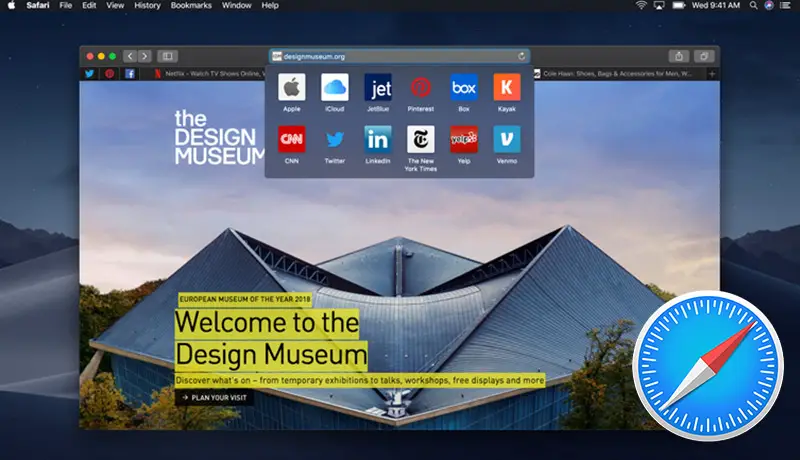Switch to the pinned Pinterest tab
Viewport: 800px width, 460px height.
tap(109, 74)
